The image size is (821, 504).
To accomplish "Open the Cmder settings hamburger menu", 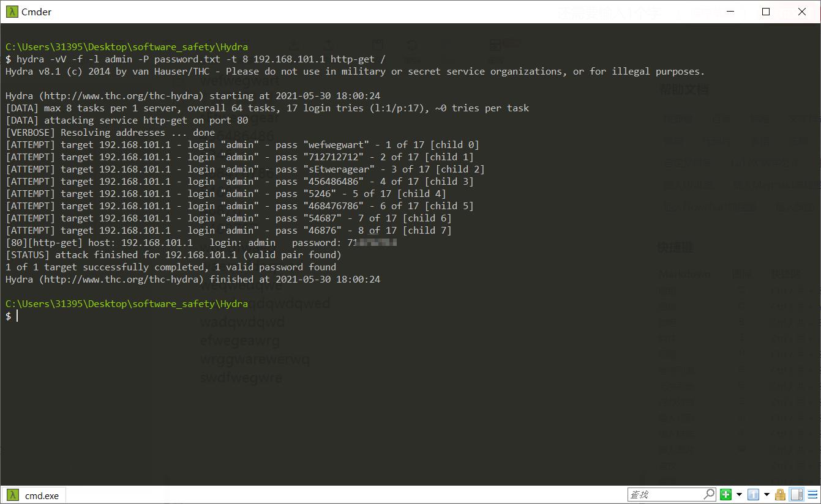I will [x=812, y=494].
